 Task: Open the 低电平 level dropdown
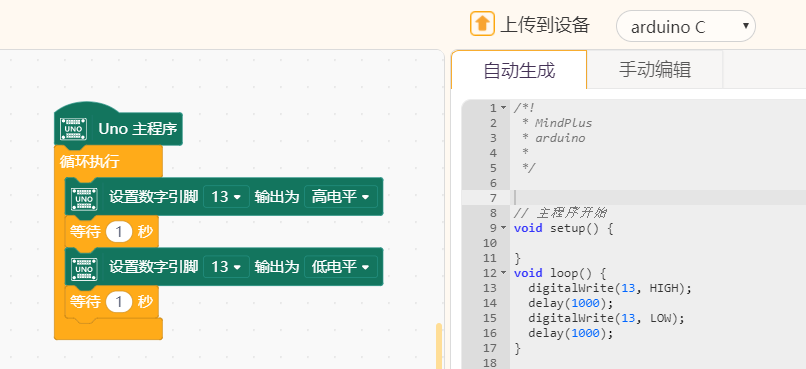click(341, 267)
